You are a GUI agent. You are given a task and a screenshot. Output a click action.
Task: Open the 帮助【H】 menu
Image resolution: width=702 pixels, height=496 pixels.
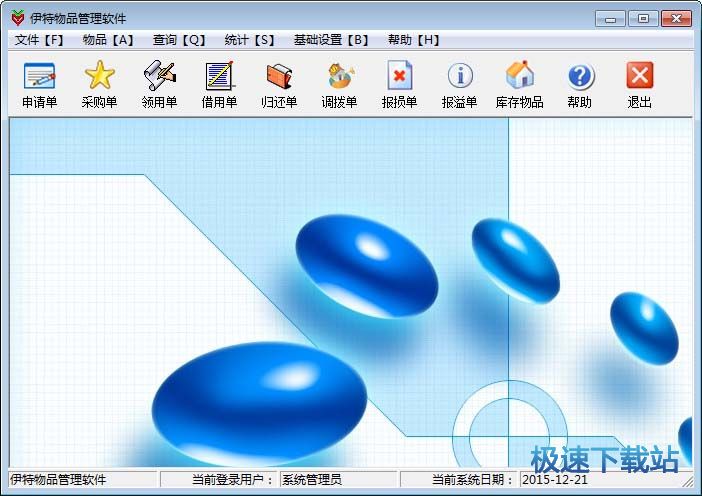pyautogui.click(x=414, y=40)
